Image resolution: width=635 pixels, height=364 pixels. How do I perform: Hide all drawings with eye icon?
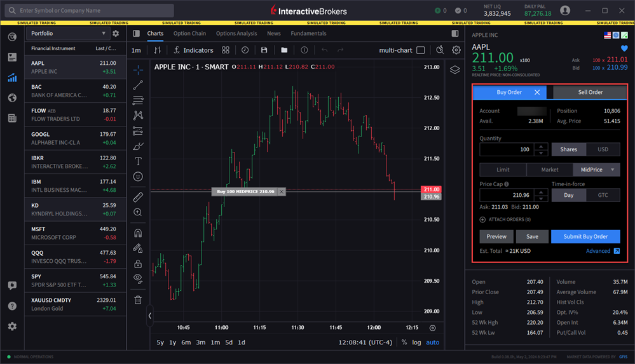[x=138, y=279]
